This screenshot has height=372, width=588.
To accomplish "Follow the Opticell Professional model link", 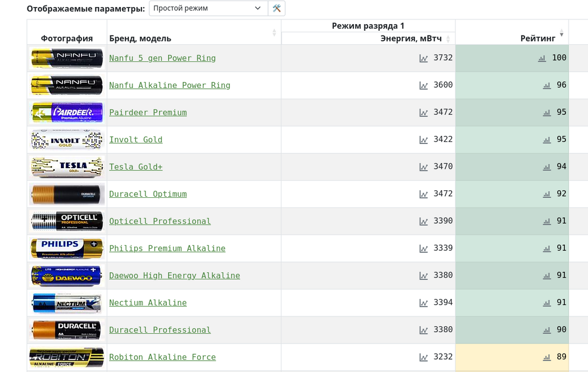I will tap(160, 221).
